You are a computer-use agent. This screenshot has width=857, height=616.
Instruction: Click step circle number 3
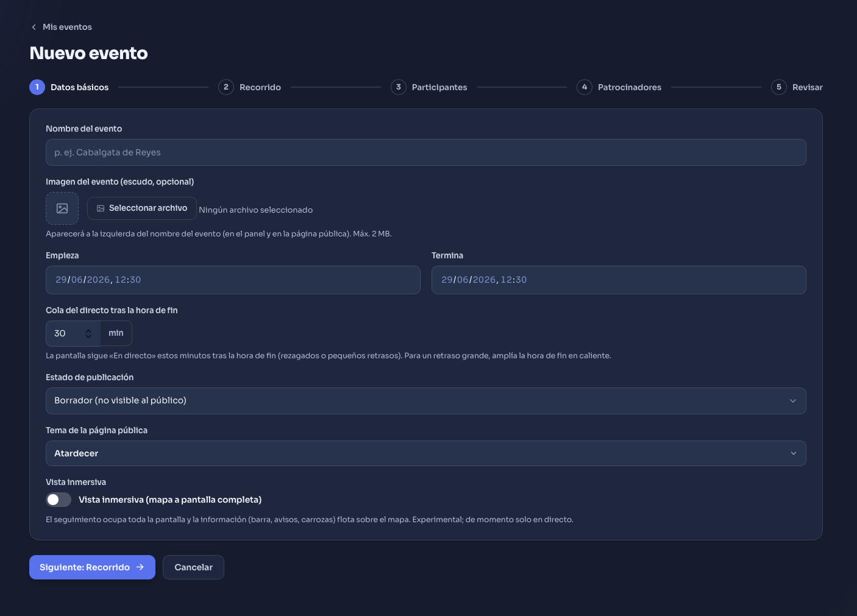tap(399, 87)
